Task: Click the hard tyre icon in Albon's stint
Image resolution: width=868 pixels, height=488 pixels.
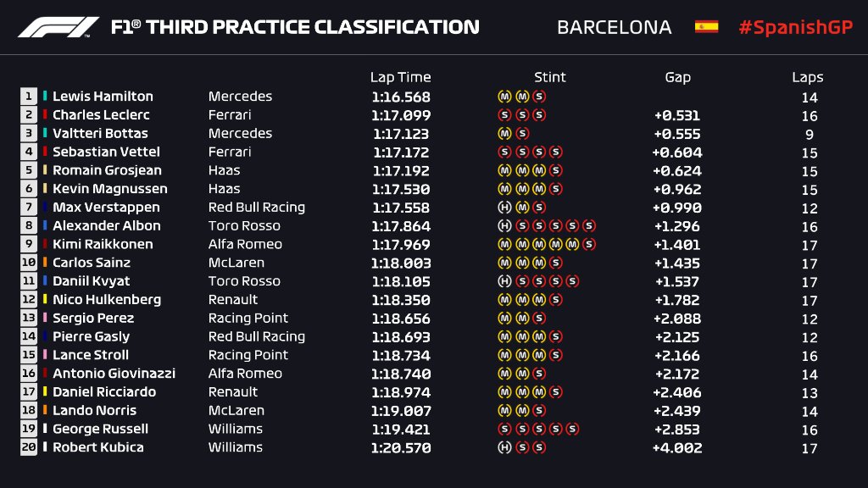Action: click(504, 226)
